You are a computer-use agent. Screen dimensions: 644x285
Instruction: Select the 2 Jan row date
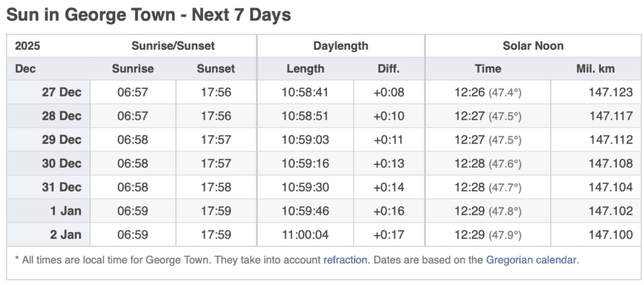click(x=65, y=235)
